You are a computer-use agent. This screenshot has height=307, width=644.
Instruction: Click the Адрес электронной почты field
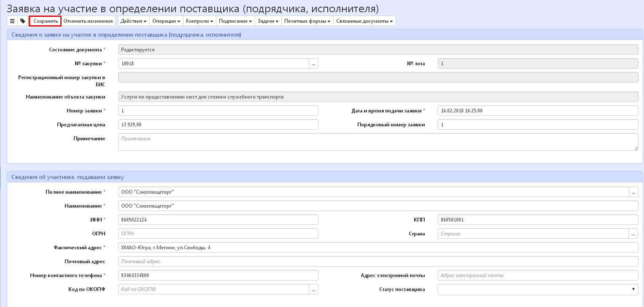tap(538, 275)
